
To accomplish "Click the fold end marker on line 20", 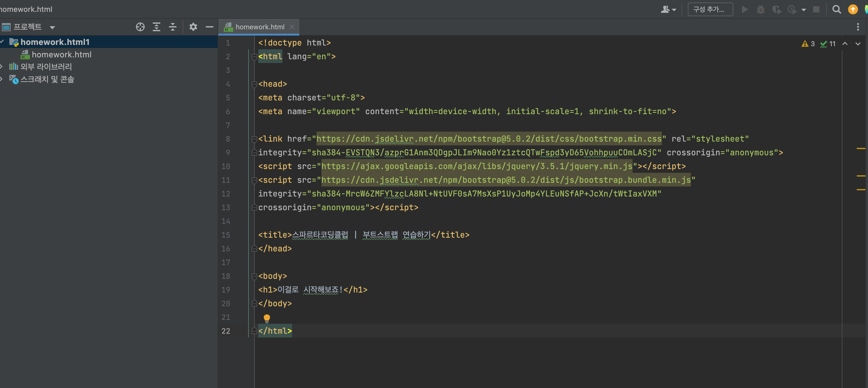I will click(x=254, y=304).
